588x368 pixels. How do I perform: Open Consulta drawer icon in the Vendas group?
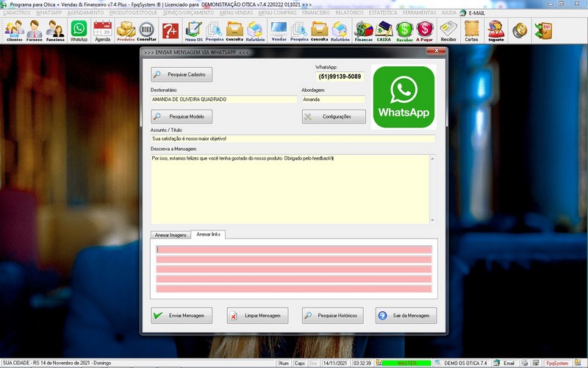pyautogui.click(x=320, y=31)
